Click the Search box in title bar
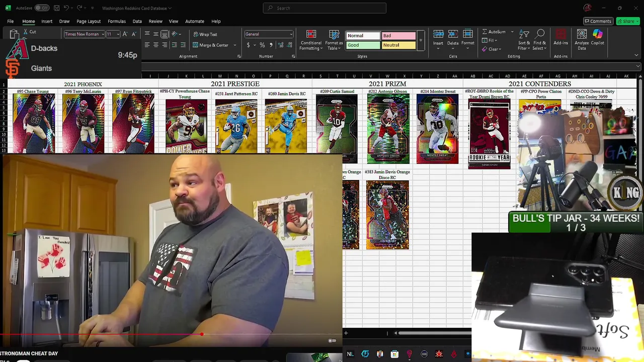644x362 pixels. pyautogui.click(x=325, y=8)
